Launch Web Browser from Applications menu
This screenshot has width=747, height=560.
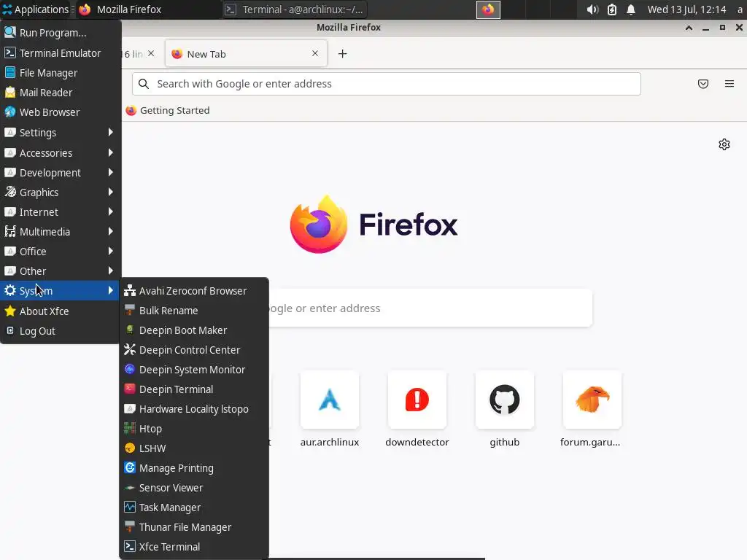[61, 112]
